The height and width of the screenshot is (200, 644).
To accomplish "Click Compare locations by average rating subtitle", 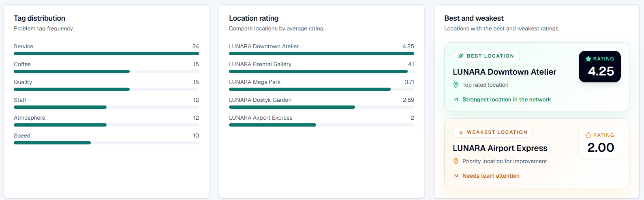I will click(277, 28).
